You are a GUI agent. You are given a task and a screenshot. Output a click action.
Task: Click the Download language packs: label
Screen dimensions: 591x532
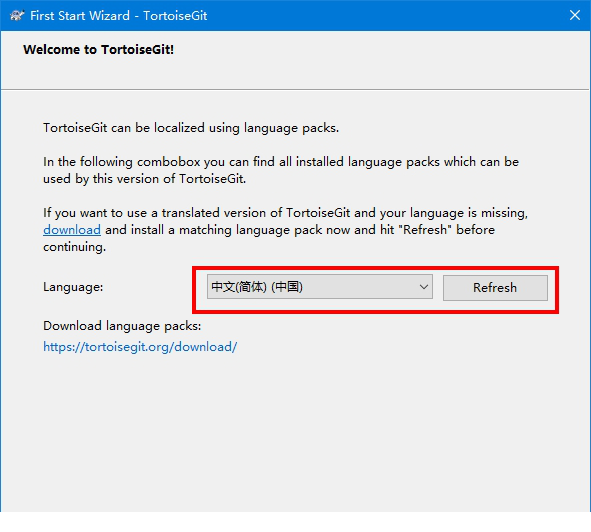[122, 326]
